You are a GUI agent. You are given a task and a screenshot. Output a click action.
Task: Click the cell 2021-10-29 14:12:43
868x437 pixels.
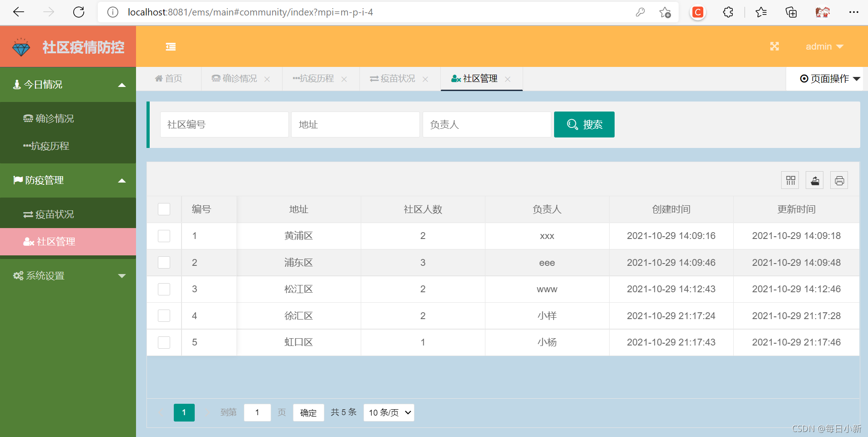[x=671, y=289]
